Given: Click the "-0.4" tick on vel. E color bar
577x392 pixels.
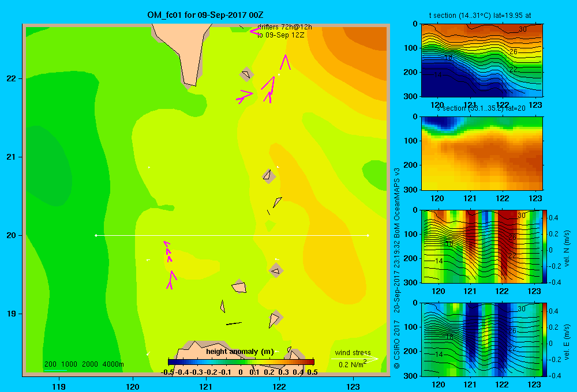Looking at the screenshot, I should coord(554,375).
